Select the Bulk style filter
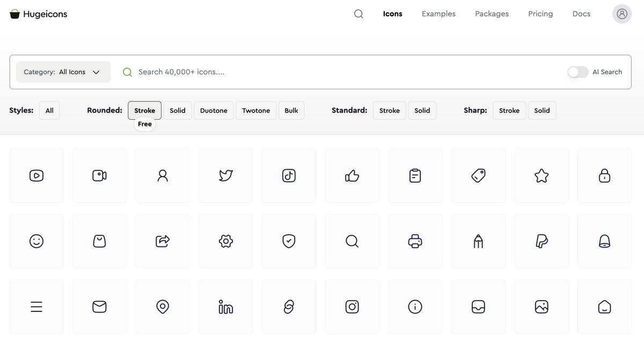644x342 pixels. (291, 111)
